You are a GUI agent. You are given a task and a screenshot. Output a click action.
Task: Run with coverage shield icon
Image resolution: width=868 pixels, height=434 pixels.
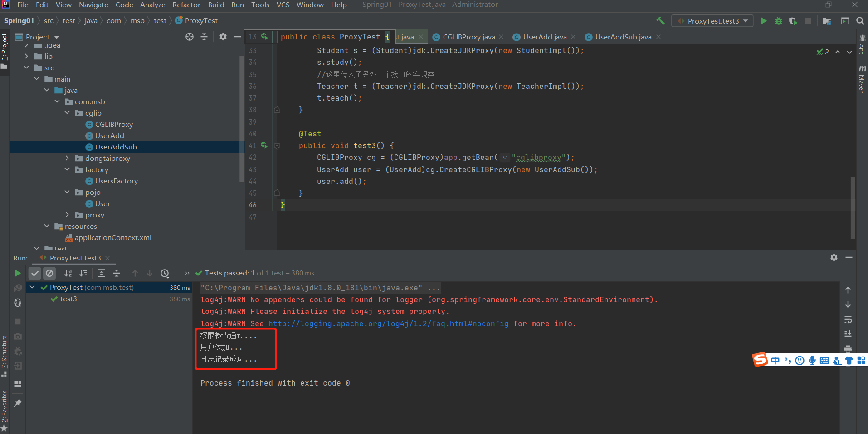tap(793, 21)
